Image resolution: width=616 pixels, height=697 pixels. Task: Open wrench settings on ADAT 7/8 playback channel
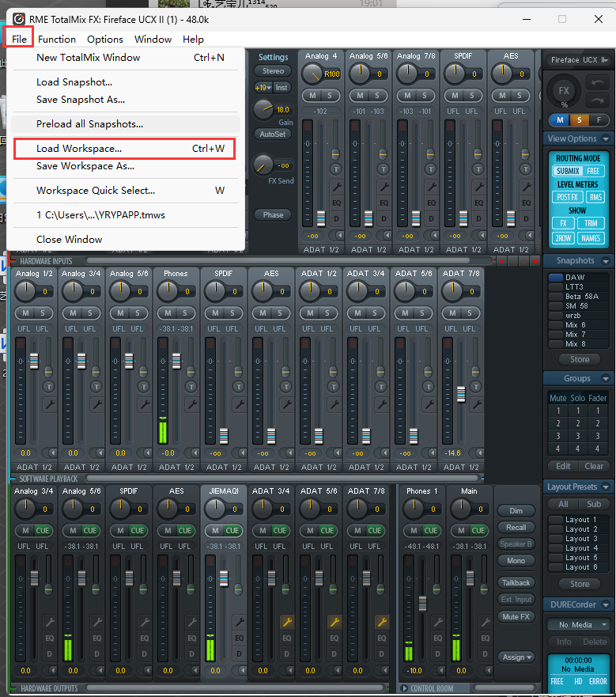click(x=477, y=404)
